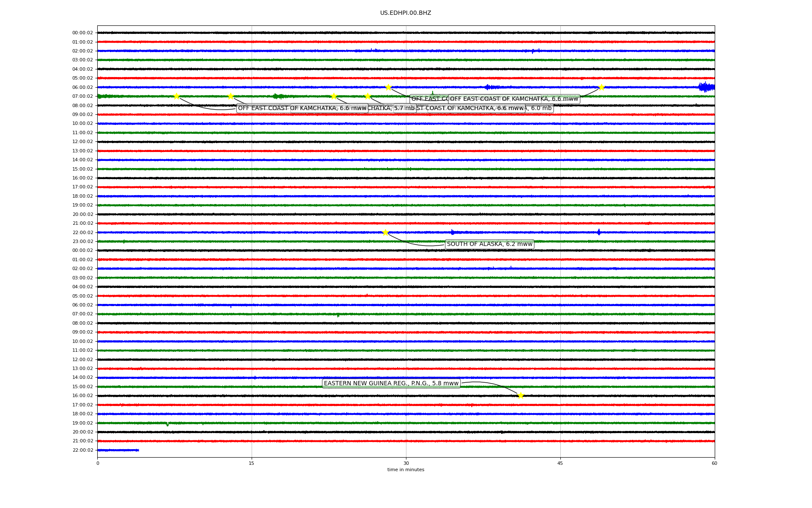The height and width of the screenshot is (508, 812).
Task: Click the star near minute 49 on the two-star blue trace
Action: pyautogui.click(x=601, y=87)
